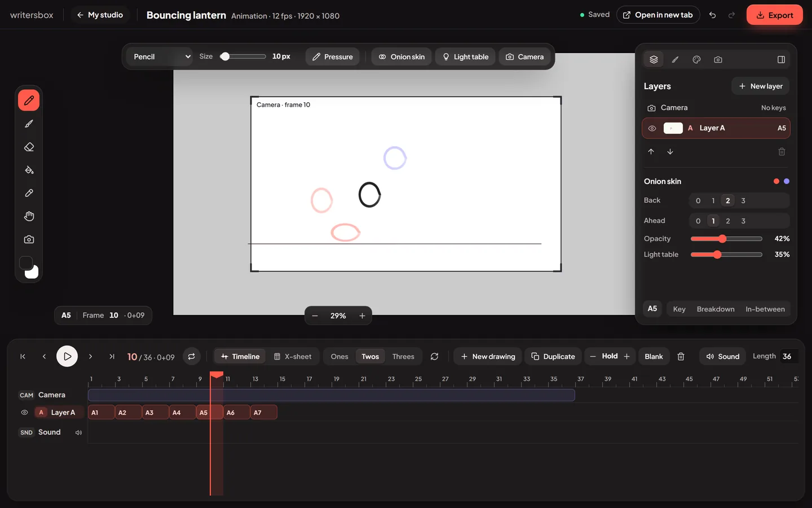
Task: Set timing to Ones
Action: [339, 356]
